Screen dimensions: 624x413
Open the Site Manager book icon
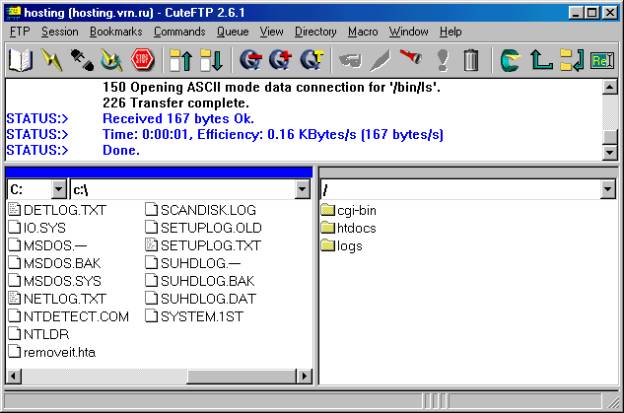coord(20,60)
